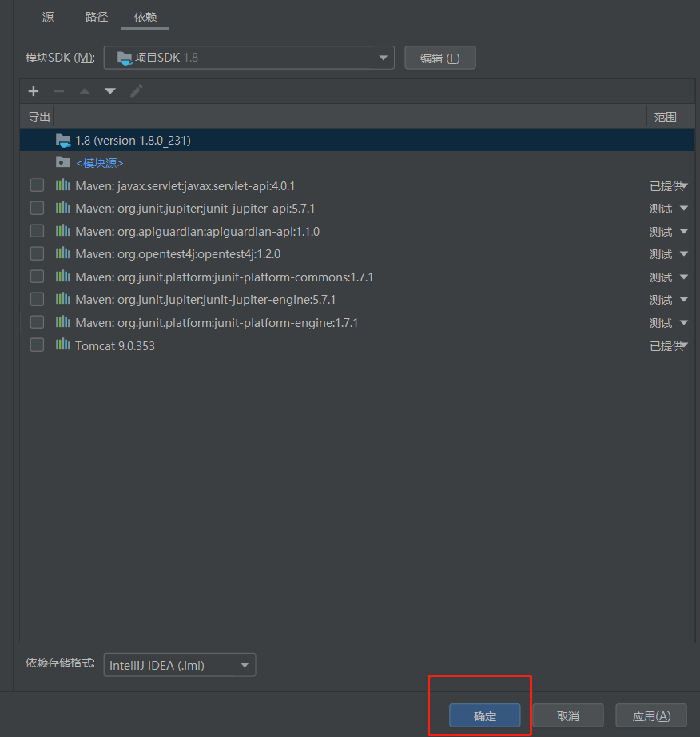Check export box for javax.servlet-api

coord(37,185)
